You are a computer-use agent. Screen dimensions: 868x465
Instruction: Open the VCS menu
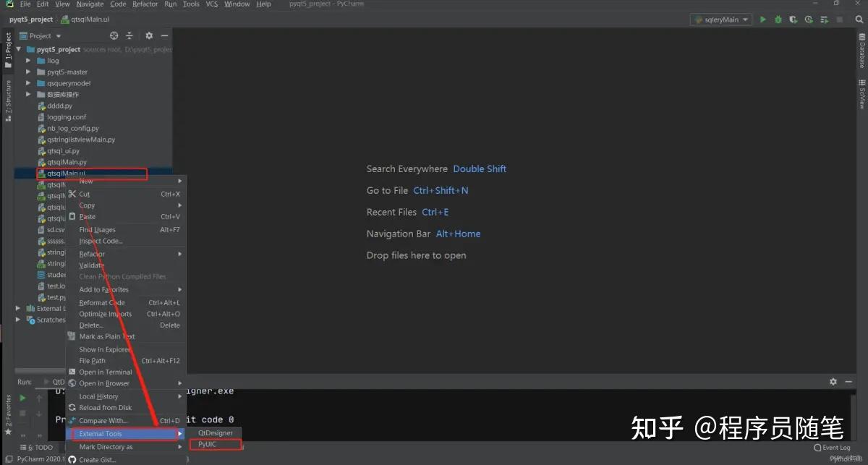[211, 4]
